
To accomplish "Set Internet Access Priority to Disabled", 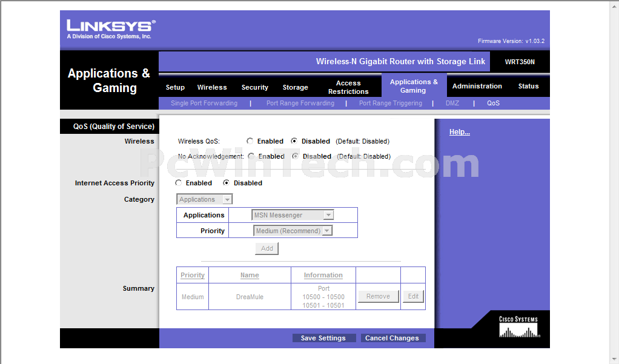I will 226,183.
